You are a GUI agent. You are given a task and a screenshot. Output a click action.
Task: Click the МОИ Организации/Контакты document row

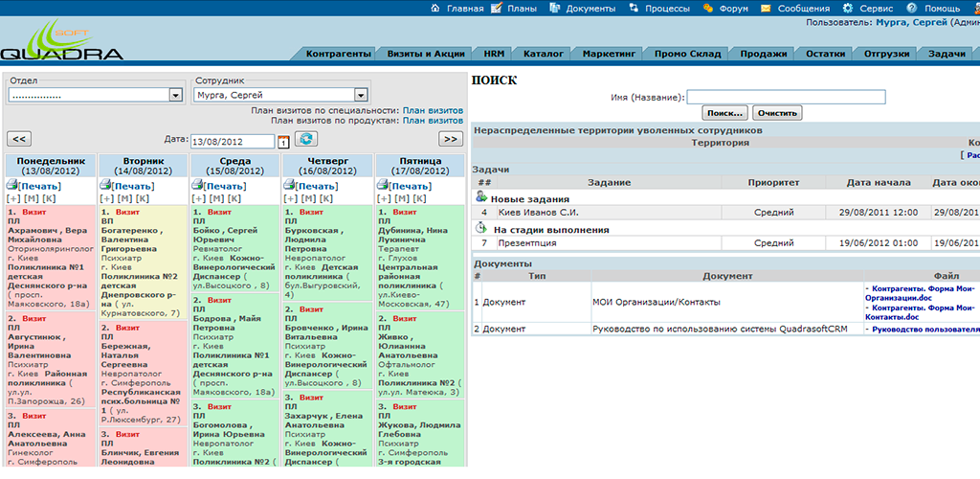click(x=725, y=302)
